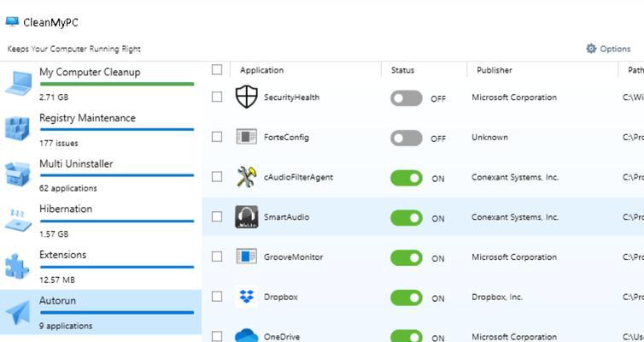Image resolution: width=644 pixels, height=342 pixels.
Task: Check the GrooveMonitor row checkbox
Action: 217,256
